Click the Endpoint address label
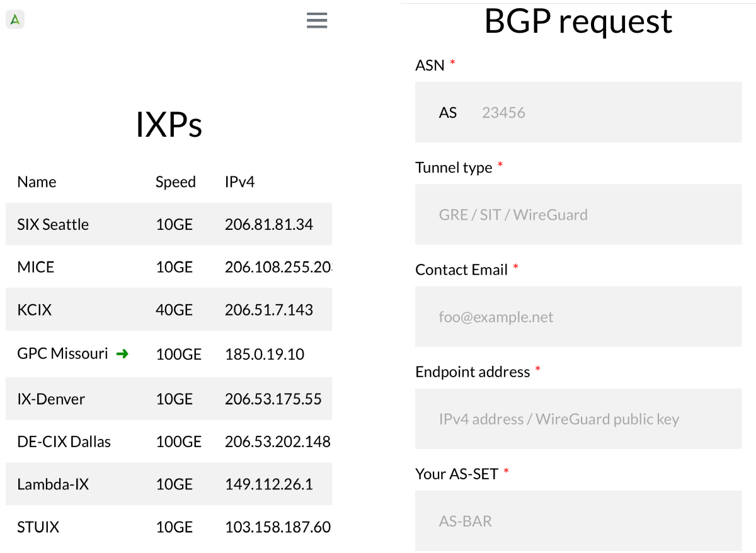This screenshot has height=553, width=756. [x=472, y=372]
